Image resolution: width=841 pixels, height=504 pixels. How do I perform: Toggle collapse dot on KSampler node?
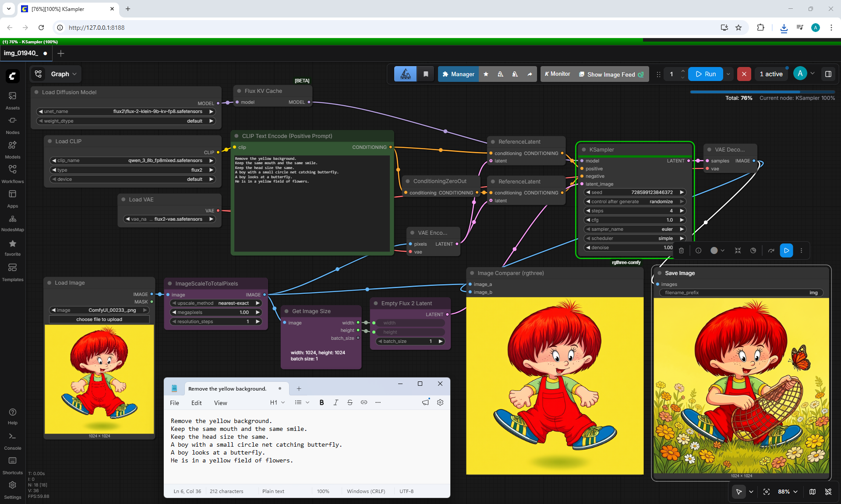[x=584, y=149]
